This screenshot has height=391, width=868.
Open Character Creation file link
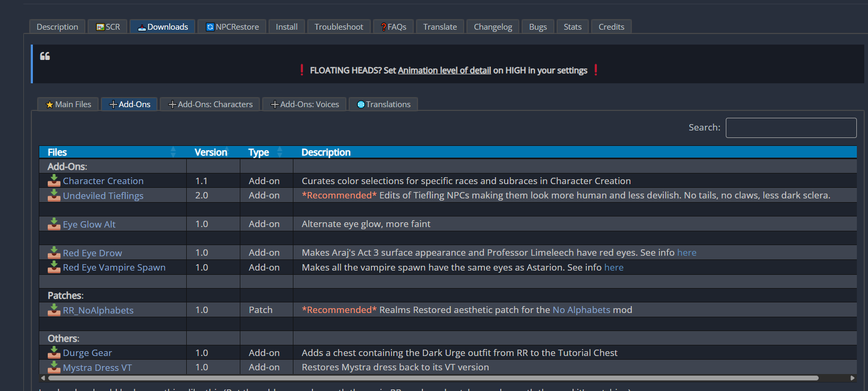pos(103,181)
